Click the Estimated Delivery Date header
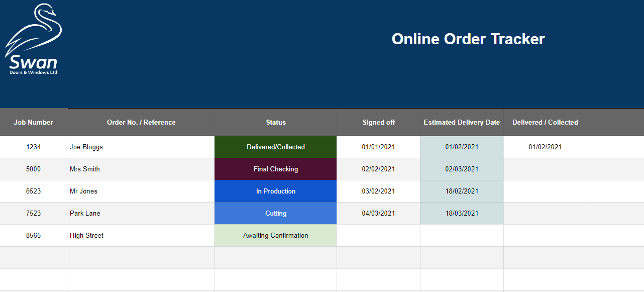Screen dimensions: 644x292 point(462,122)
